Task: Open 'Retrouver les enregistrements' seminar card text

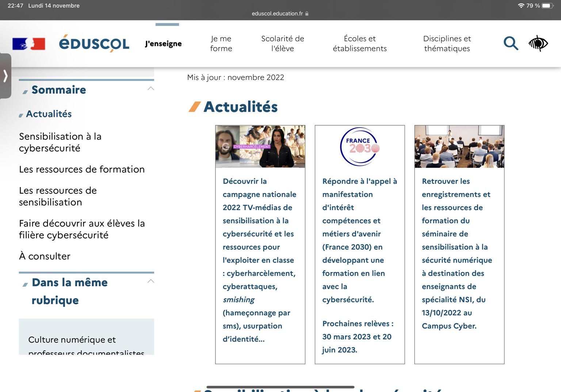Action: click(x=457, y=254)
